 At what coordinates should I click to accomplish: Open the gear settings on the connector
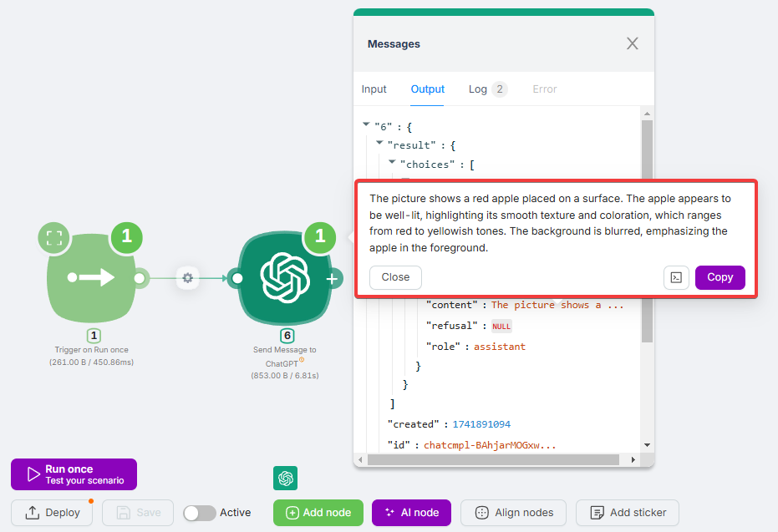coord(187,278)
